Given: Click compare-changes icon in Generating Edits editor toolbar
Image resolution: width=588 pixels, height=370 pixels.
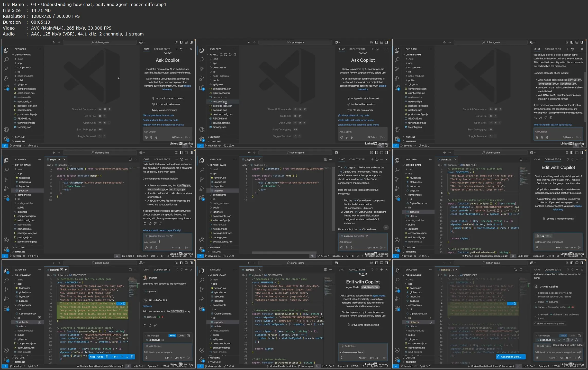Looking at the screenshot, I should (516, 270).
